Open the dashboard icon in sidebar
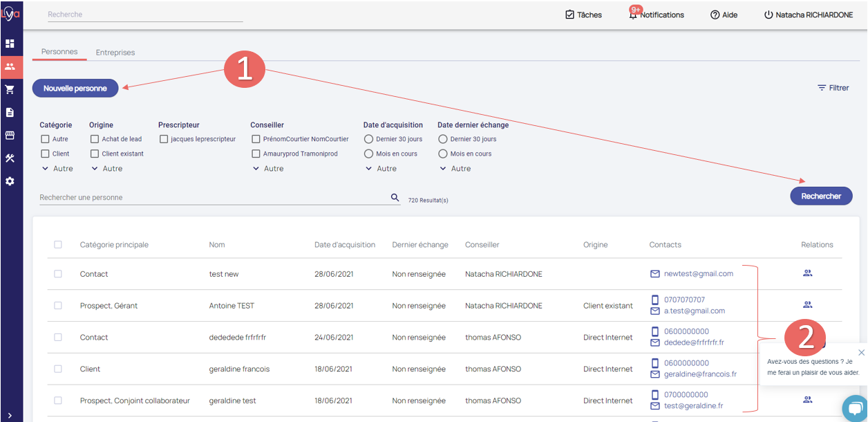868x422 pixels. tap(10, 44)
